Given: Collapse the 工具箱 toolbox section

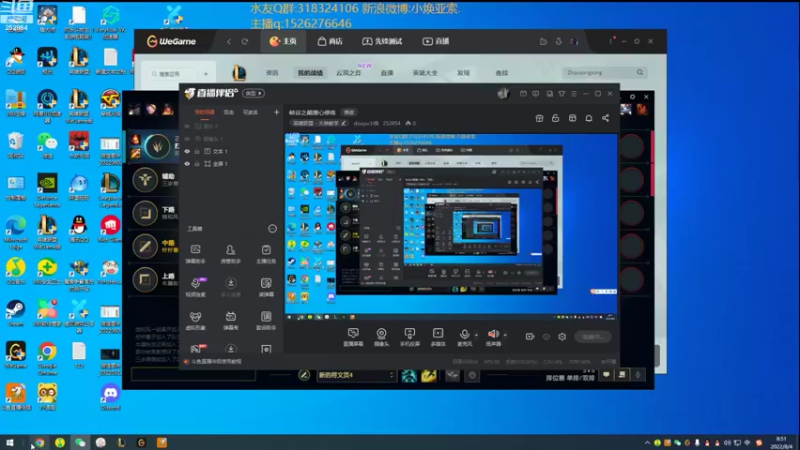Looking at the screenshot, I should click(x=272, y=229).
